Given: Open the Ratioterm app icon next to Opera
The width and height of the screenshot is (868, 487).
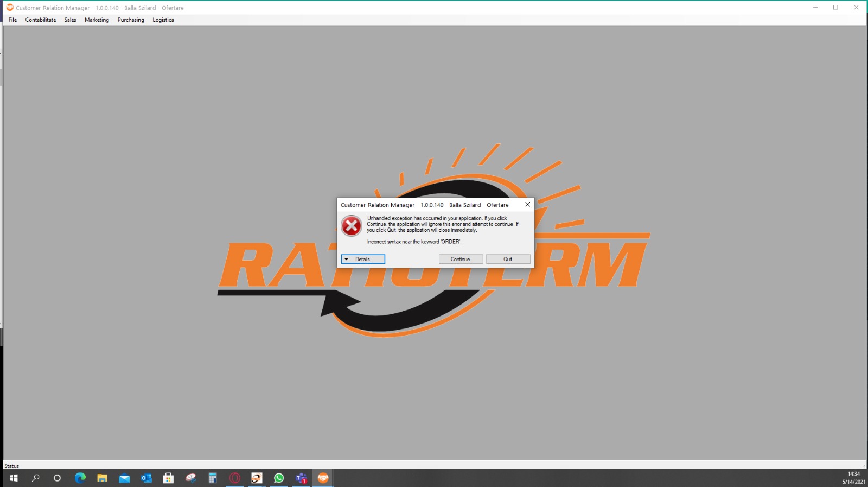Looking at the screenshot, I should point(257,478).
